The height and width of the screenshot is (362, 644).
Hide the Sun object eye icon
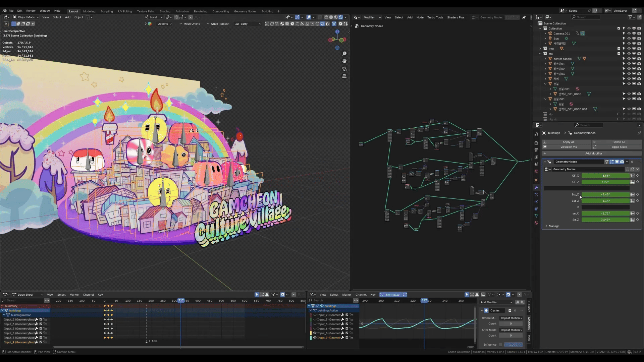[629, 39]
